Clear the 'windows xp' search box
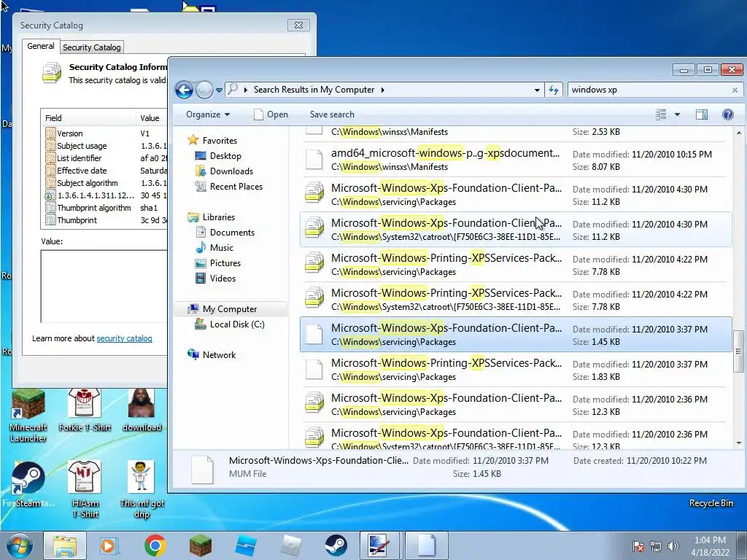The height and width of the screenshot is (560, 747). (735, 90)
